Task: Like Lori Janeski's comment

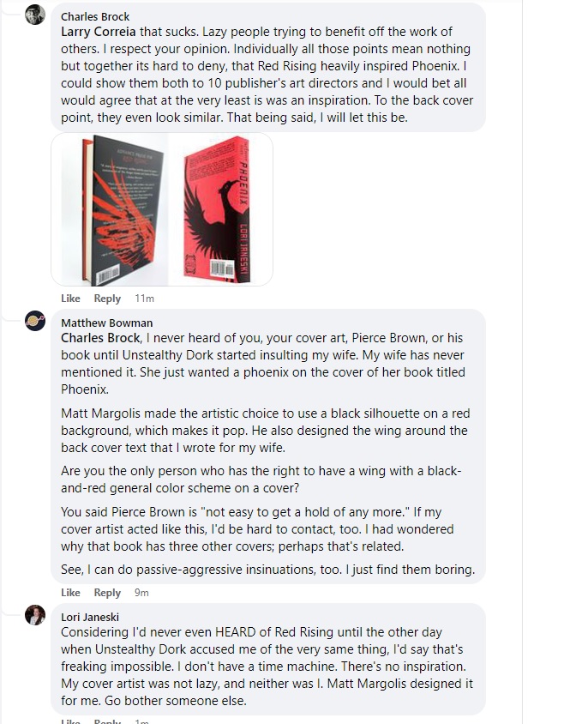Action: click(x=70, y=721)
